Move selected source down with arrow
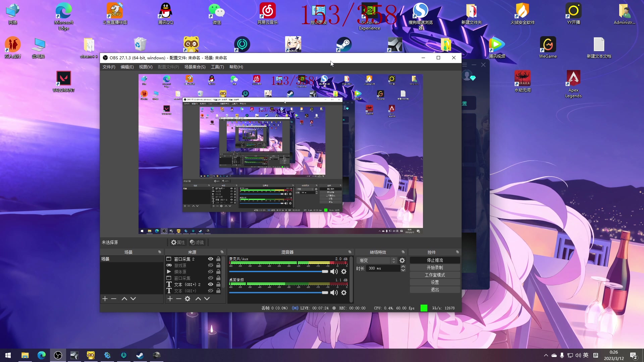The image size is (644, 362). [x=207, y=299]
